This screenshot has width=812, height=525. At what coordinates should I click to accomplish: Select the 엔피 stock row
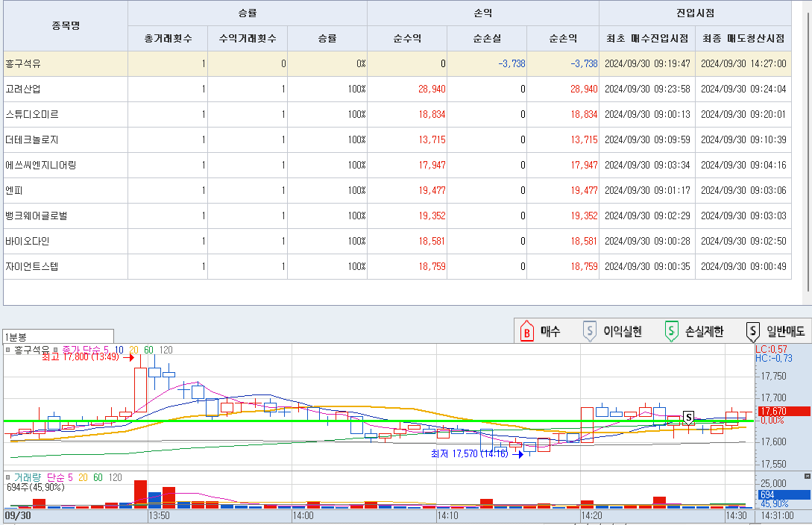[397, 190]
